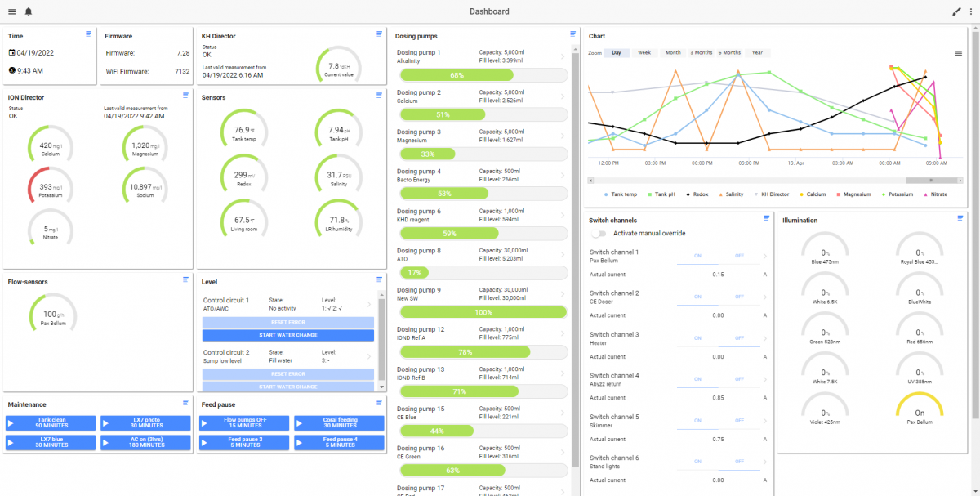This screenshot has height=496, width=980.
Task: Select the 3 Months zoom tab
Action: pyautogui.click(x=701, y=52)
